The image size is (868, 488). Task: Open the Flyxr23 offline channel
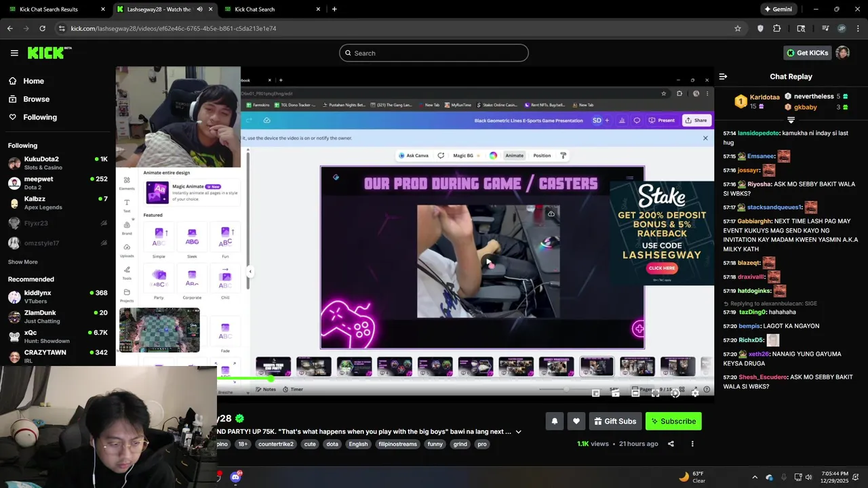click(x=58, y=223)
